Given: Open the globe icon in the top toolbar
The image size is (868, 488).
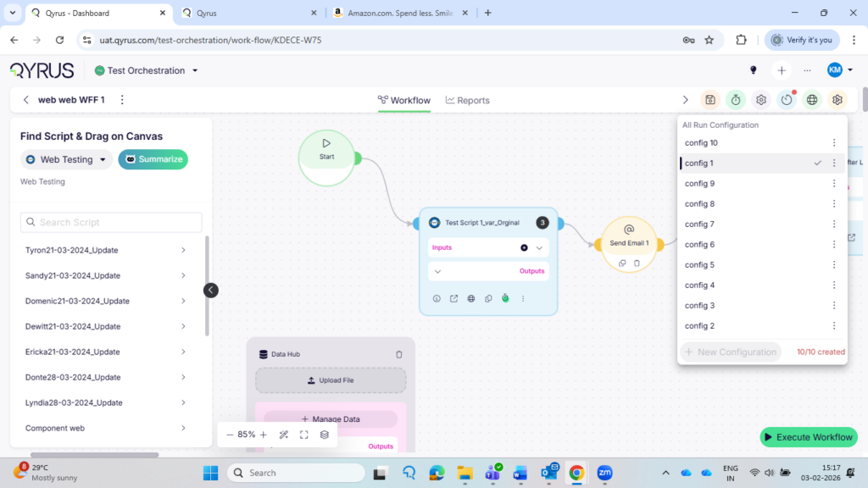Looking at the screenshot, I should [812, 99].
